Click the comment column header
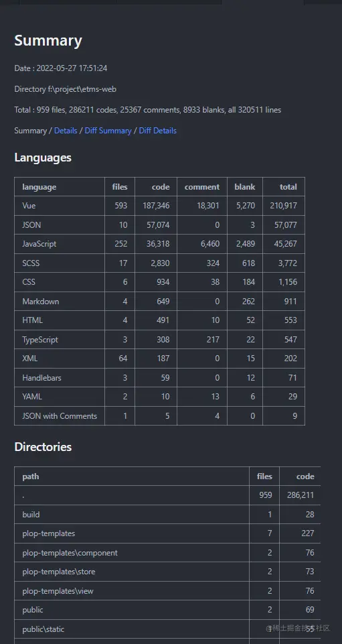 [x=202, y=187]
